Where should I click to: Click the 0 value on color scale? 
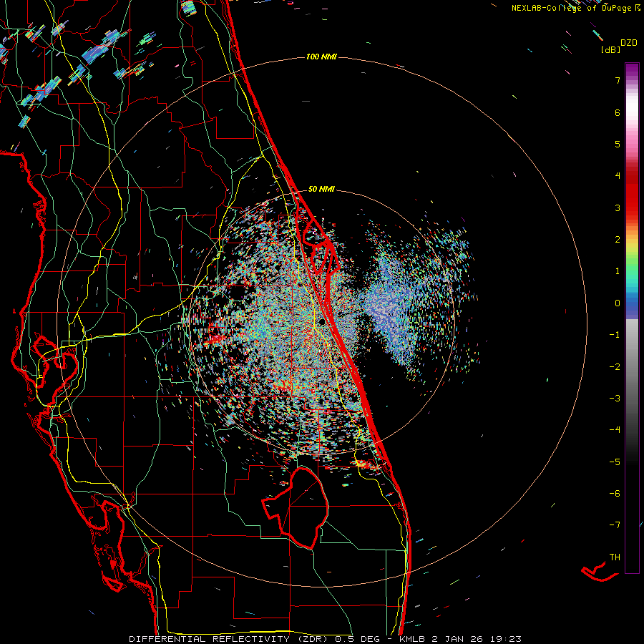point(618,303)
